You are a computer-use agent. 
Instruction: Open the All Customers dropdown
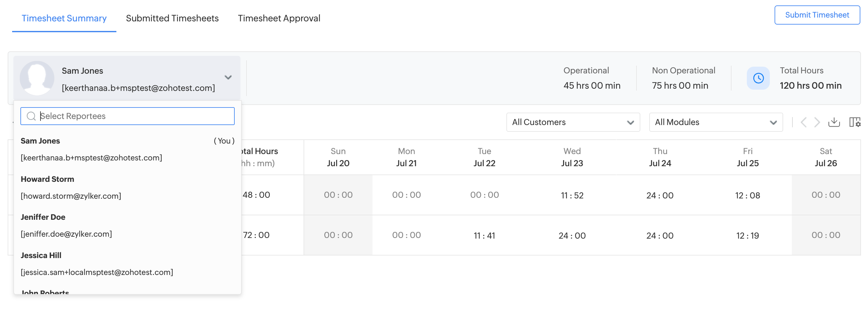(573, 122)
